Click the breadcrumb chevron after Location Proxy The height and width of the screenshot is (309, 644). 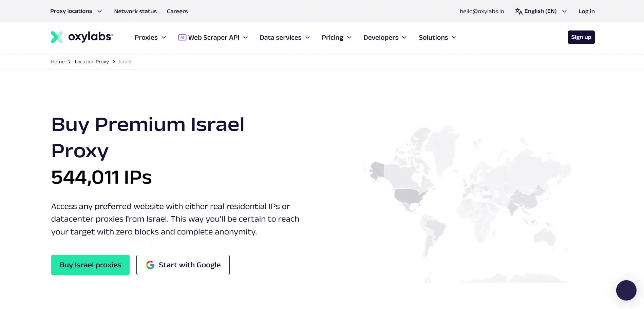point(114,62)
